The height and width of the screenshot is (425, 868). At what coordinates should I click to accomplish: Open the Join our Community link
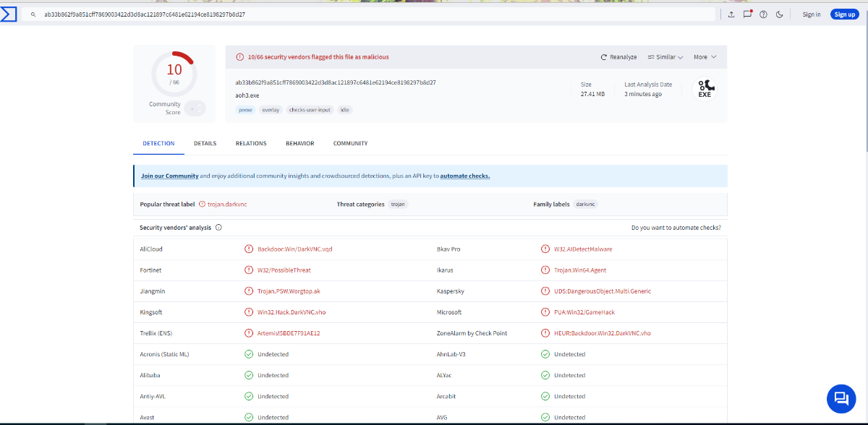coord(169,176)
